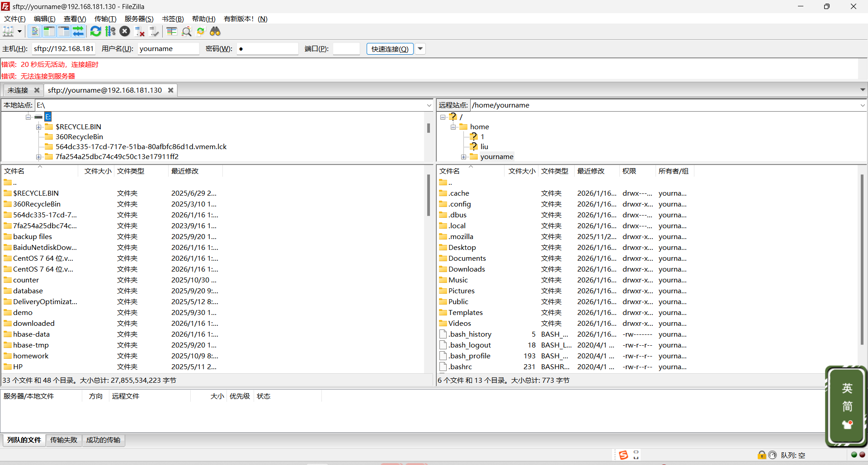
Task: Focus the 主机(H) host input field
Action: pyautogui.click(x=63, y=49)
